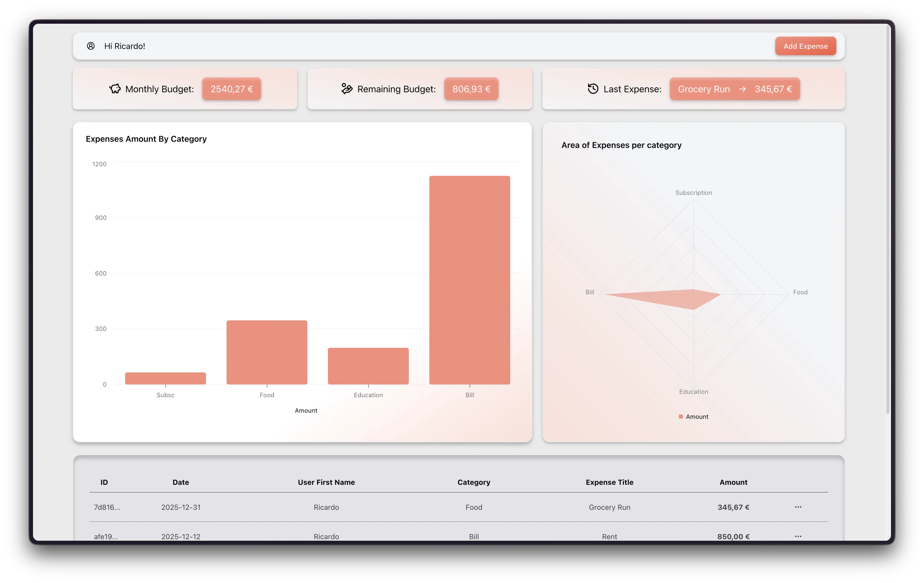Viewport: 924px width, 583px height.
Task: Click the Add Expense button
Action: click(805, 46)
